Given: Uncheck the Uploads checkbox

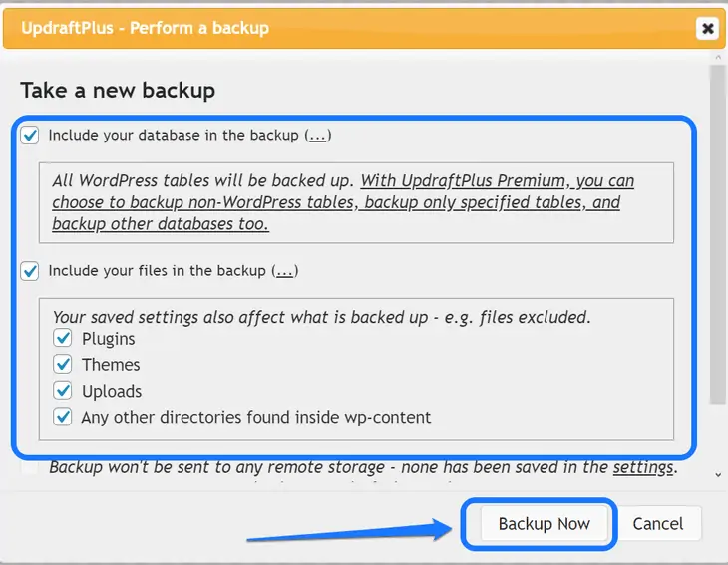Looking at the screenshot, I should point(63,391).
